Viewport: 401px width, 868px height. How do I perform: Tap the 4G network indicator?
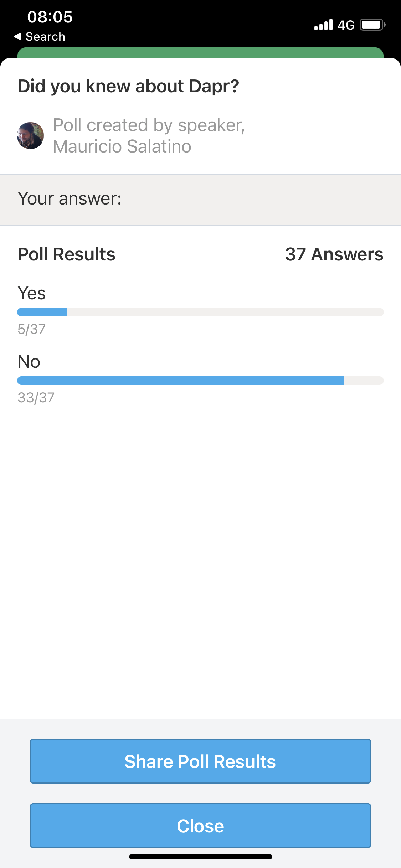coord(346,25)
